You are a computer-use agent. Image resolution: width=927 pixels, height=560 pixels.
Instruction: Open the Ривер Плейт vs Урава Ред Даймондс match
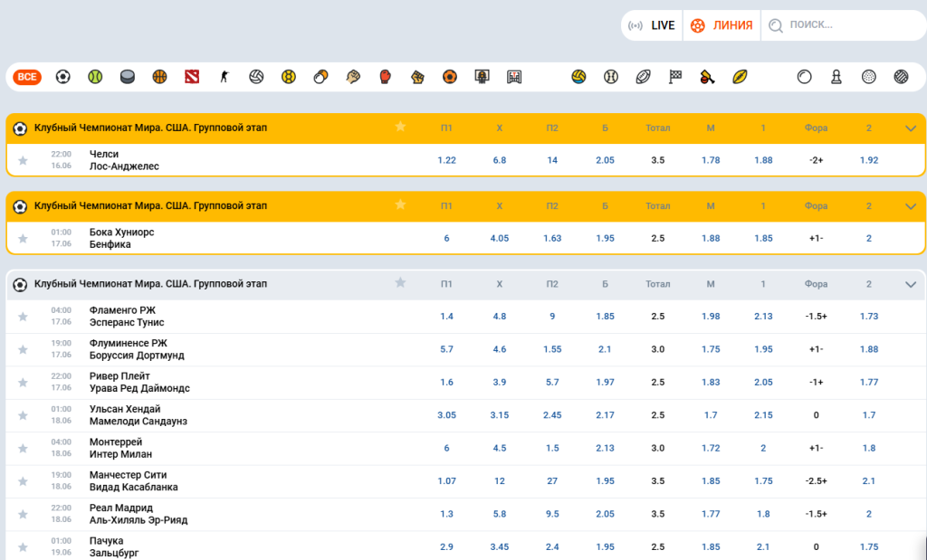point(139,382)
